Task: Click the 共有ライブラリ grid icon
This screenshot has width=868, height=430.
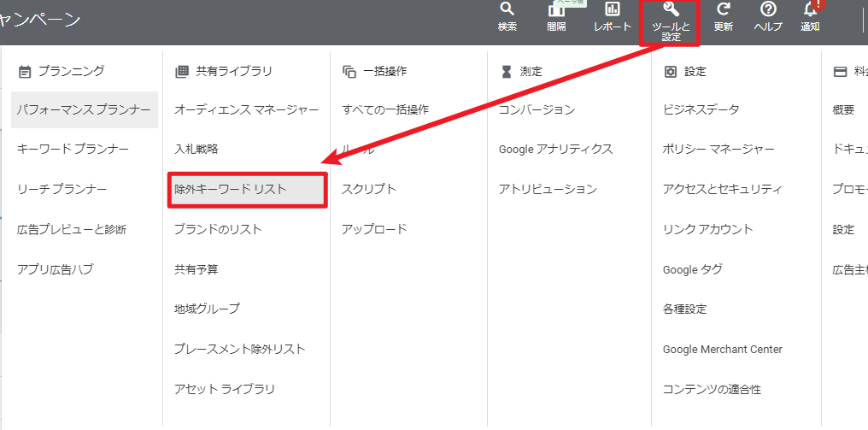Action: [x=182, y=72]
